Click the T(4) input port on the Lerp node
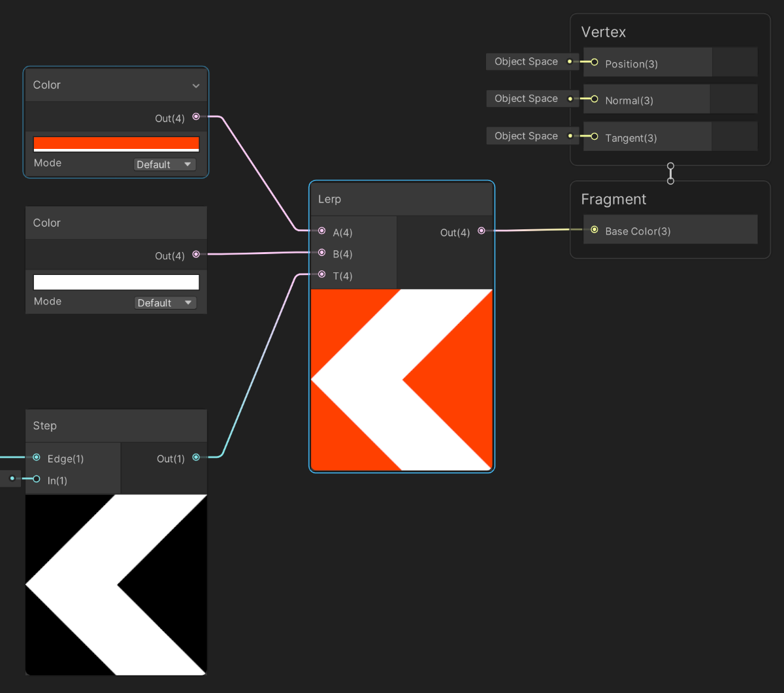 point(321,274)
